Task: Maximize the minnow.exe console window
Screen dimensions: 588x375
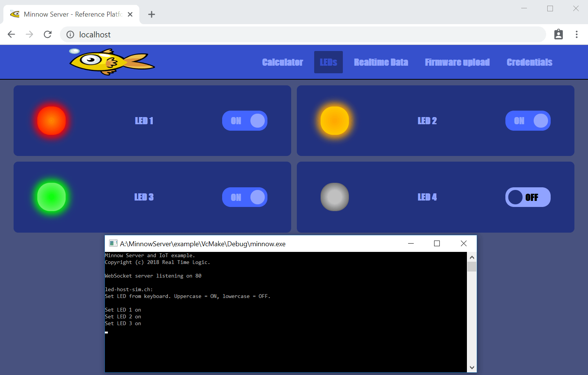Action: (437, 244)
